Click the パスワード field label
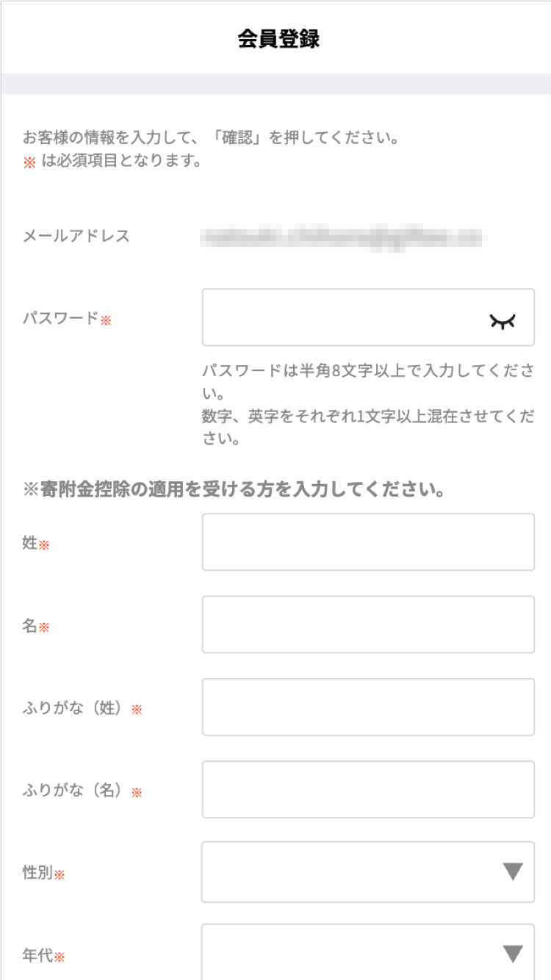This screenshot has width=551, height=980. point(60,318)
